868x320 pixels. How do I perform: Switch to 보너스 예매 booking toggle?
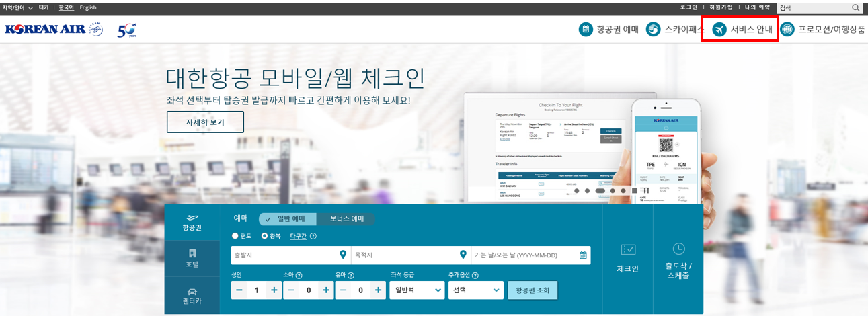tap(346, 219)
